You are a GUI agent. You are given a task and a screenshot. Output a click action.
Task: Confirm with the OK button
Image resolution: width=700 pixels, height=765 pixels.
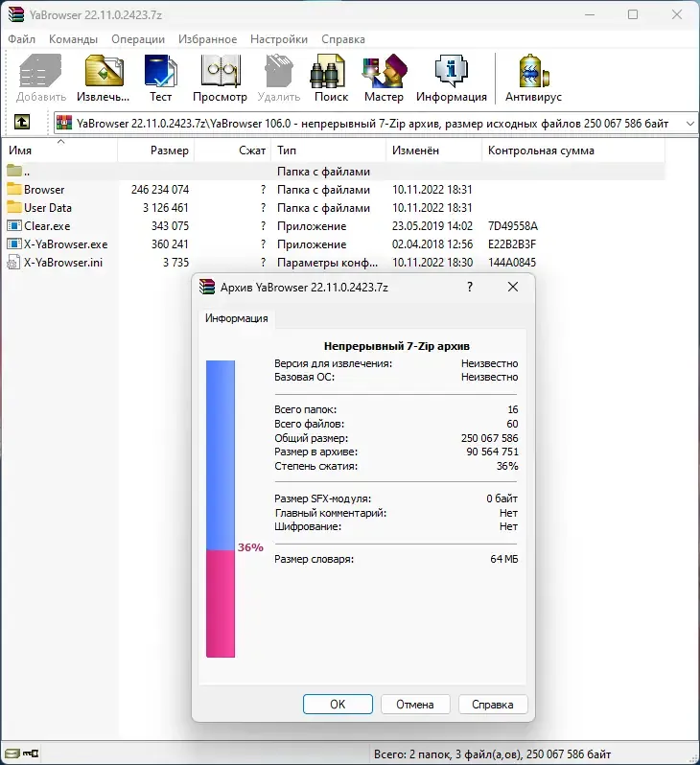pos(338,704)
